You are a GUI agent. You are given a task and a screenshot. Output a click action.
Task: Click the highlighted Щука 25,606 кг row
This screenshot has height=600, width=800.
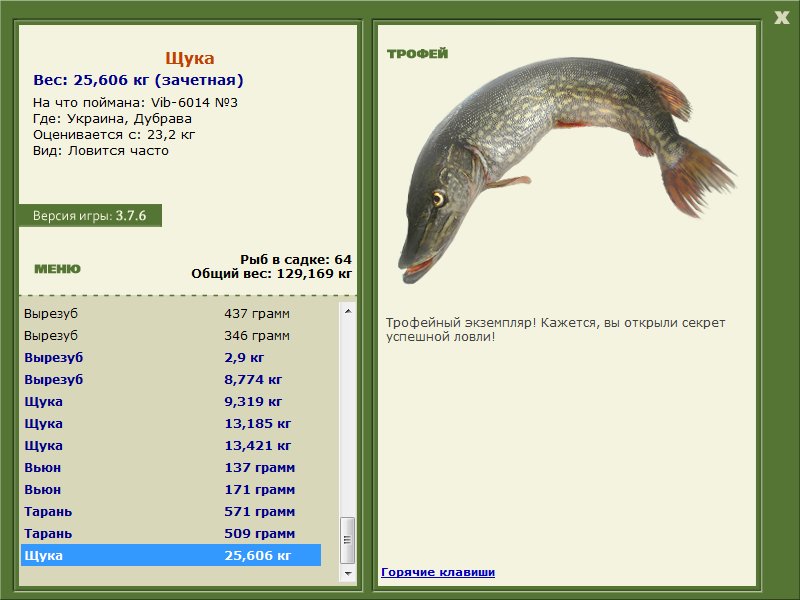(170, 555)
